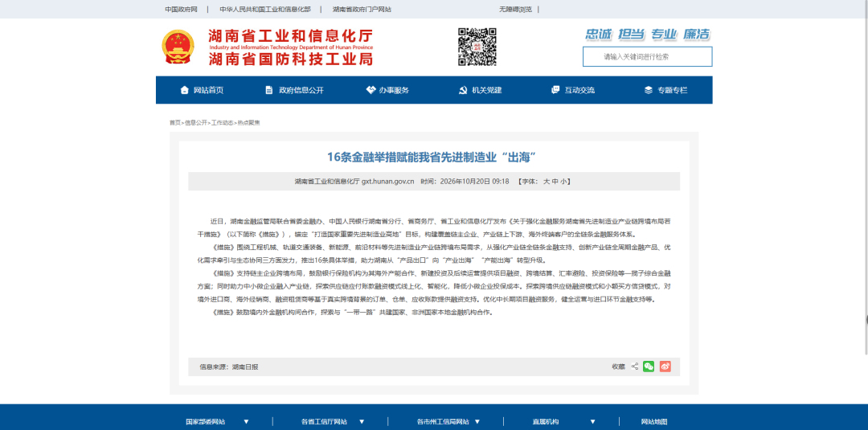The width and height of the screenshot is (868, 430).
Task: Expand the 各市州工信局网站 dropdown
Action: coord(448,422)
